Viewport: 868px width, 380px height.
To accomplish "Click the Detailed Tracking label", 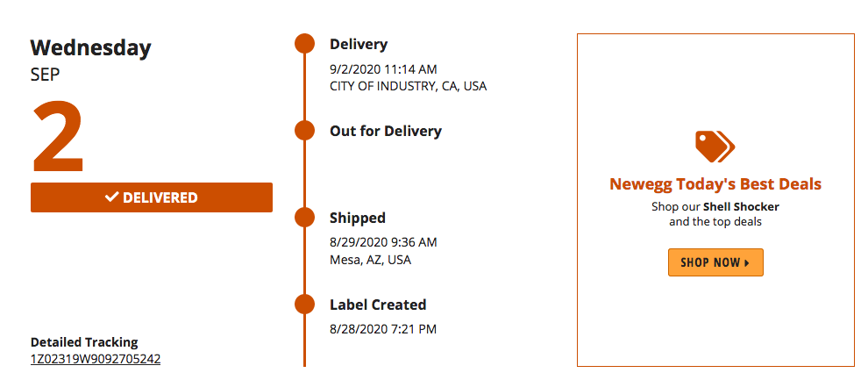I will tap(84, 341).
